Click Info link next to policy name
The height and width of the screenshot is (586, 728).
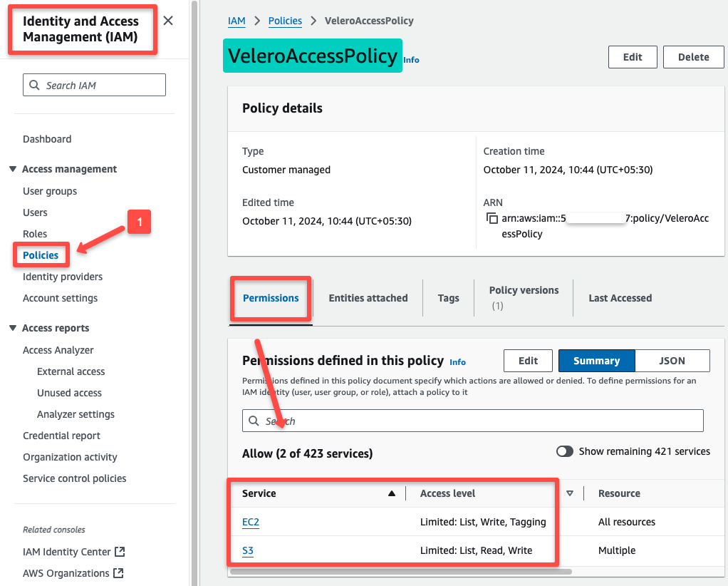point(411,60)
